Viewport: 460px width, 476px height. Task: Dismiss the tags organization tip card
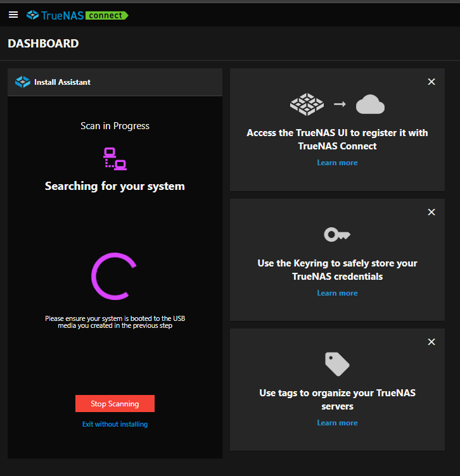pos(431,342)
